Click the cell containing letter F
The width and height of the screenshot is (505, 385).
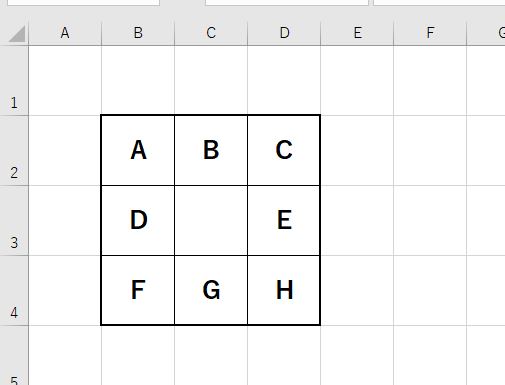[138, 290]
